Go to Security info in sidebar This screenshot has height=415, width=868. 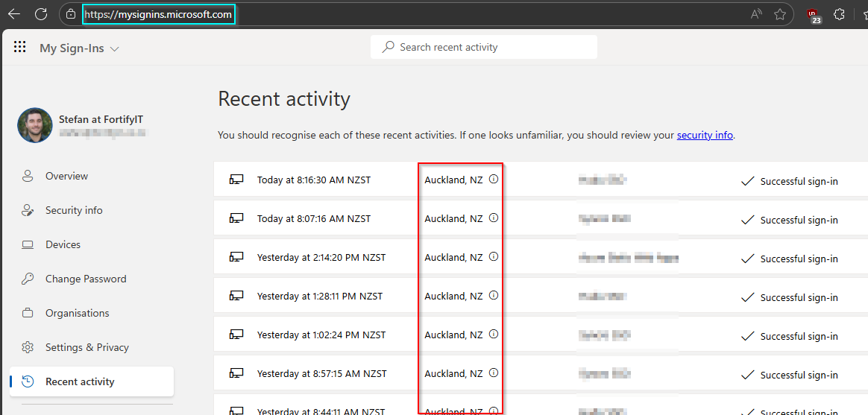click(x=74, y=210)
